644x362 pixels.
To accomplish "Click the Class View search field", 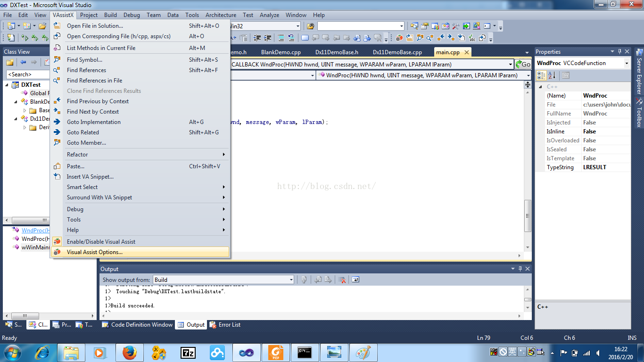I will pyautogui.click(x=27, y=74).
